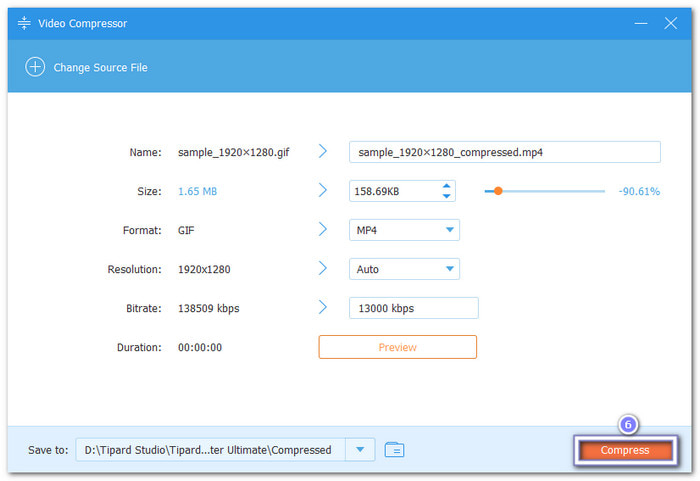The width and height of the screenshot is (700, 481).
Task: Minimize the Video Compressor window
Action: coord(641,23)
